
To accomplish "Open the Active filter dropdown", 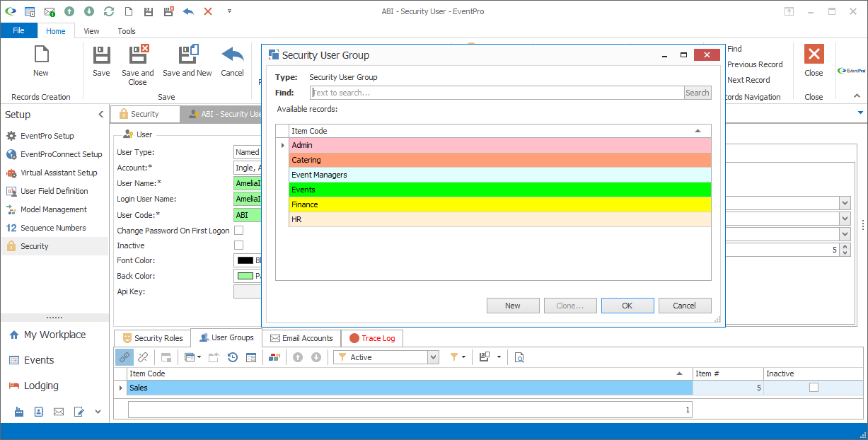I will (x=433, y=357).
